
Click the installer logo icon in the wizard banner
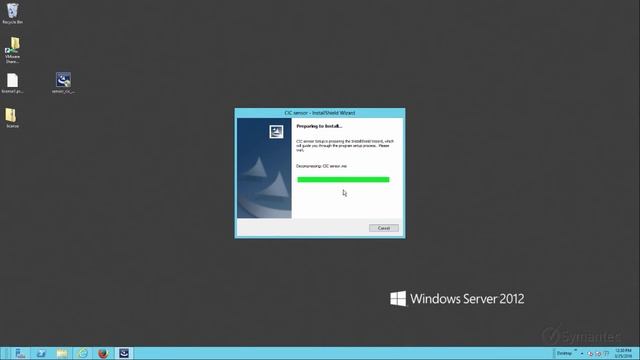pos(276,132)
